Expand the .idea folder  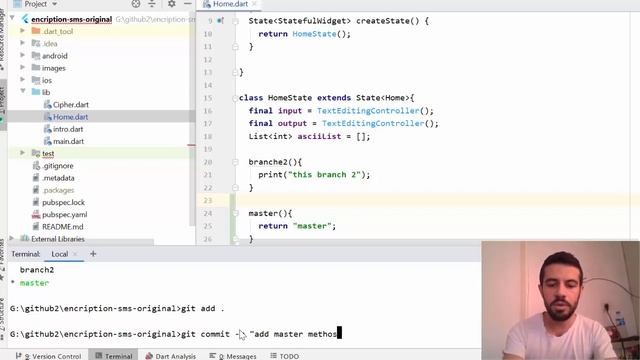pyautogui.click(x=23, y=43)
